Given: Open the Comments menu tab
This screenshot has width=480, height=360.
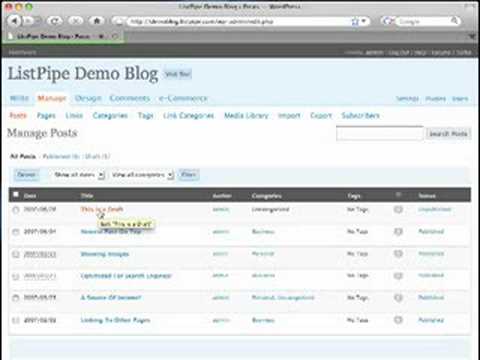Looking at the screenshot, I should 130,98.
